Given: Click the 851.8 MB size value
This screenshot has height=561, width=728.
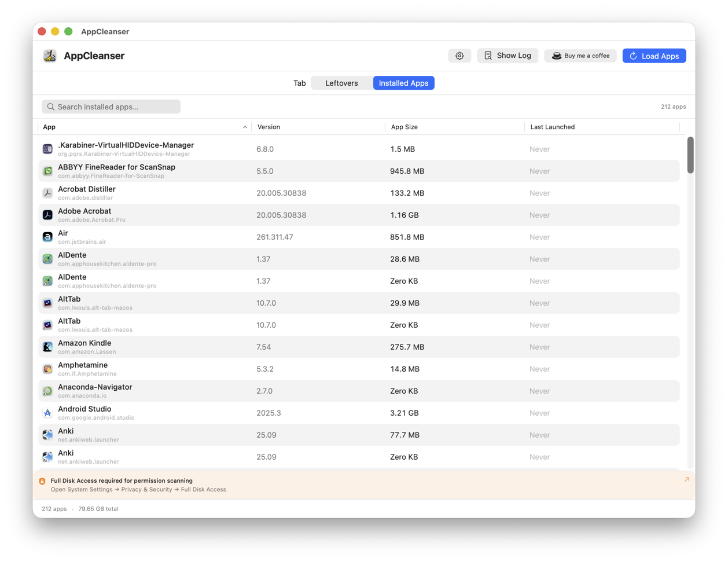Looking at the screenshot, I should click(x=407, y=237).
